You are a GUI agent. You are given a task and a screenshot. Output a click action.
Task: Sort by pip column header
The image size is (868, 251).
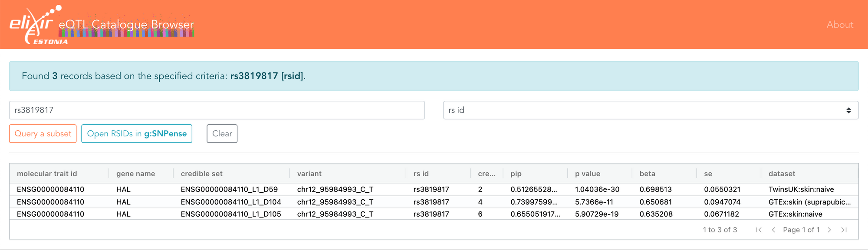point(516,174)
